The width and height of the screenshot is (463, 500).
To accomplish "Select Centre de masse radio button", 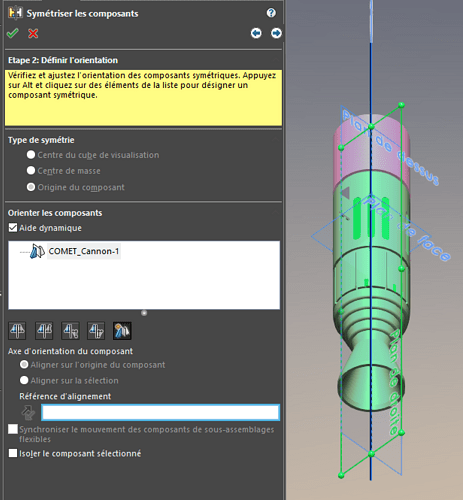I will (x=31, y=171).
